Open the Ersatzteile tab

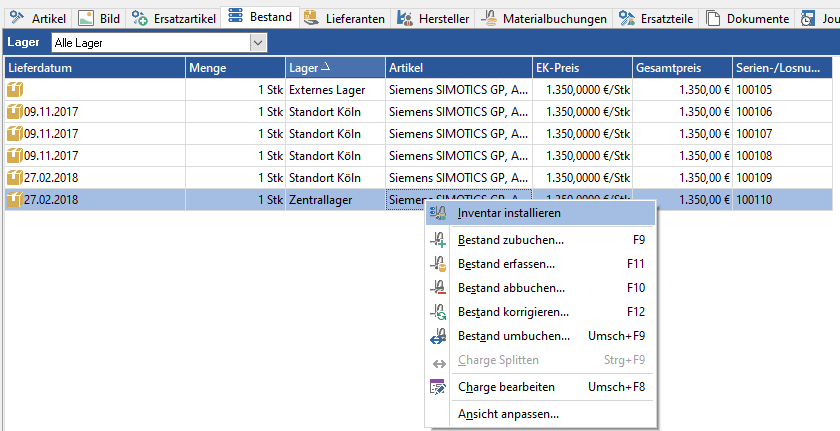656,19
